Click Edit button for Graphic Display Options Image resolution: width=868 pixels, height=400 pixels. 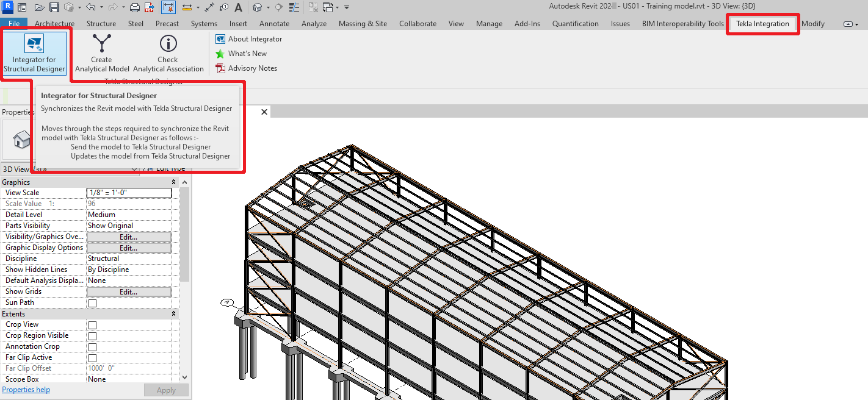[128, 248]
